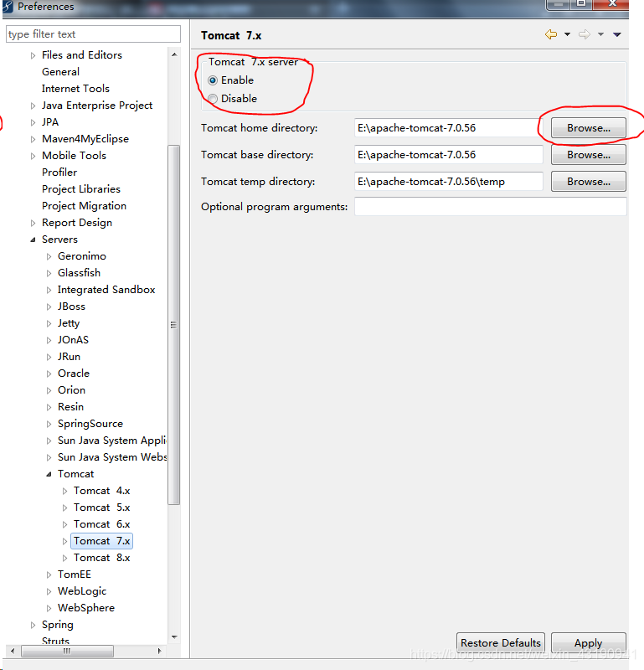Expand the Glassfish server node
The height and width of the screenshot is (670, 644).
click(x=49, y=274)
